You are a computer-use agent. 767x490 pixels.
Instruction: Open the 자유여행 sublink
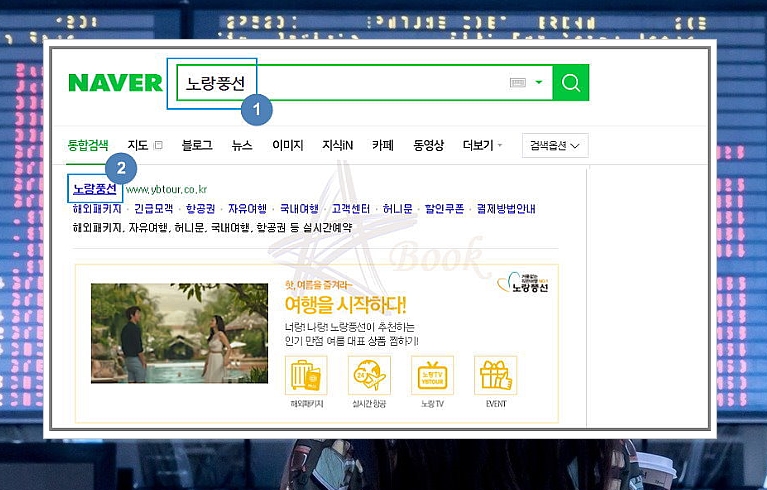coord(248,209)
